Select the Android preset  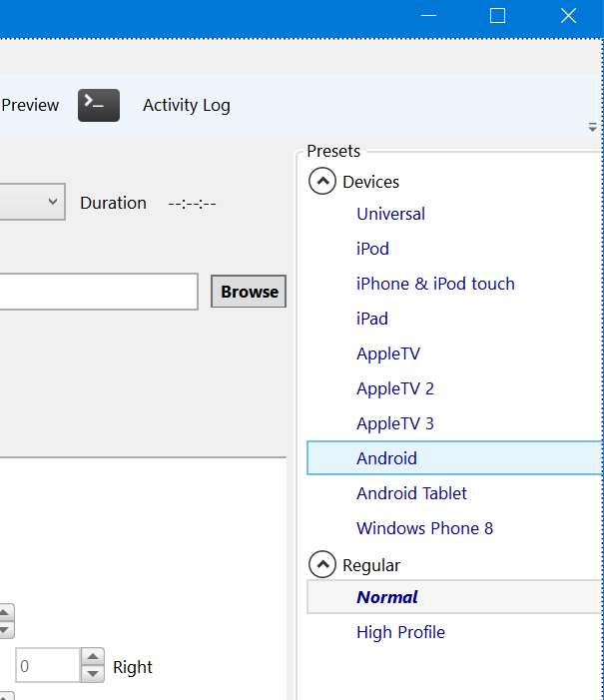point(454,458)
